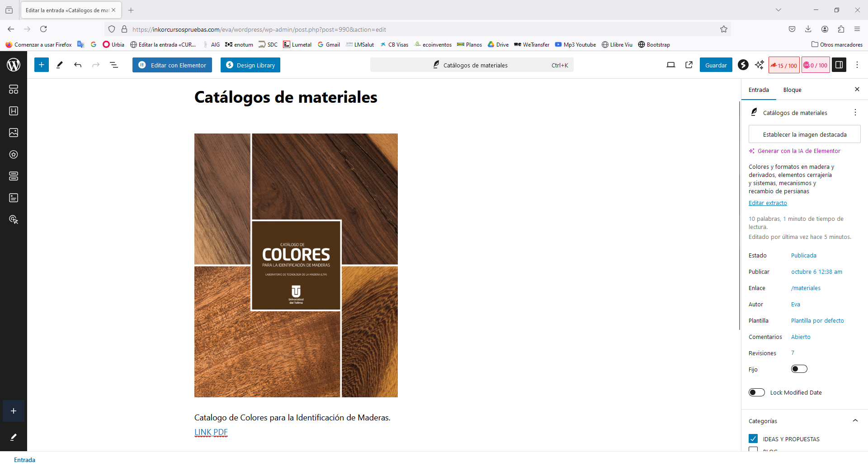Toggle the settings sidebar panel icon
This screenshot has width=868, height=467.
tap(839, 65)
